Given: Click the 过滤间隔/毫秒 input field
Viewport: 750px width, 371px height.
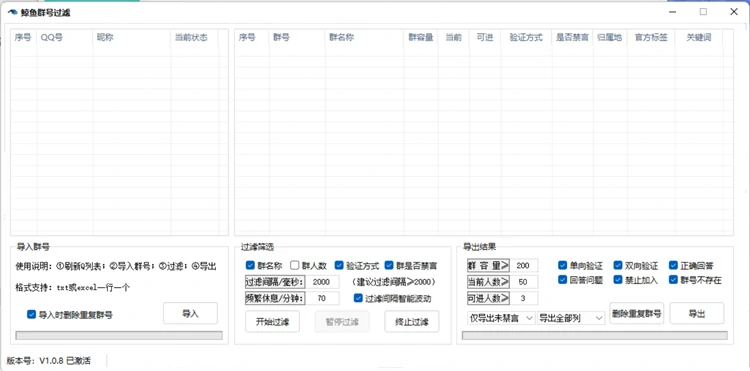Looking at the screenshot, I should pos(322,282).
